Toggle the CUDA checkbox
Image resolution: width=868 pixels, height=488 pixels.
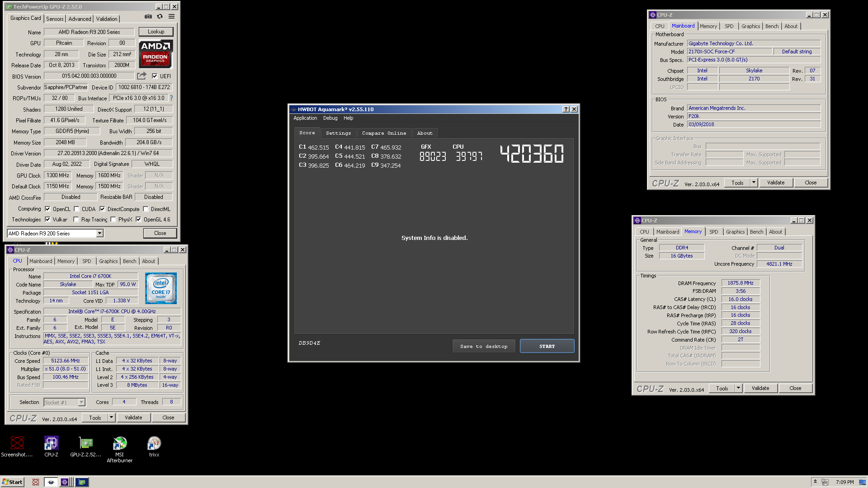pyautogui.click(x=76, y=209)
